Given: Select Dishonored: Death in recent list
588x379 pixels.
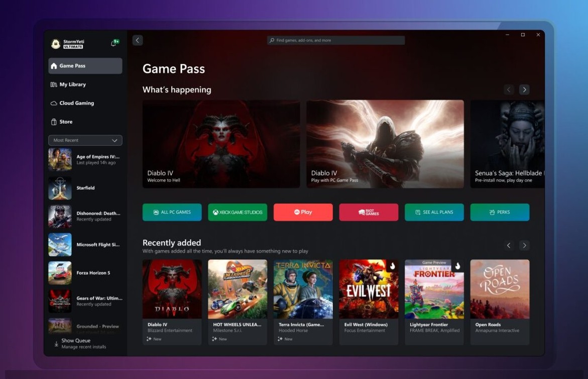Looking at the screenshot, I should point(85,216).
